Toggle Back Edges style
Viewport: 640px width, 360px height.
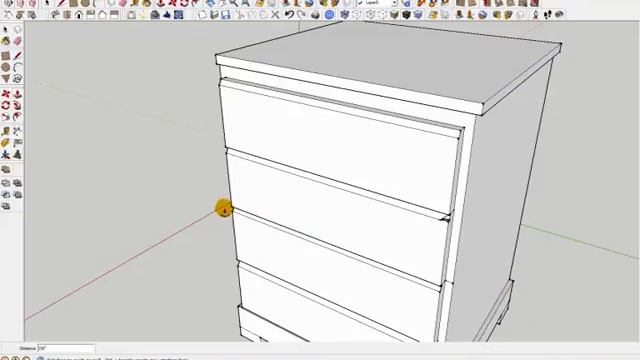pos(357,15)
